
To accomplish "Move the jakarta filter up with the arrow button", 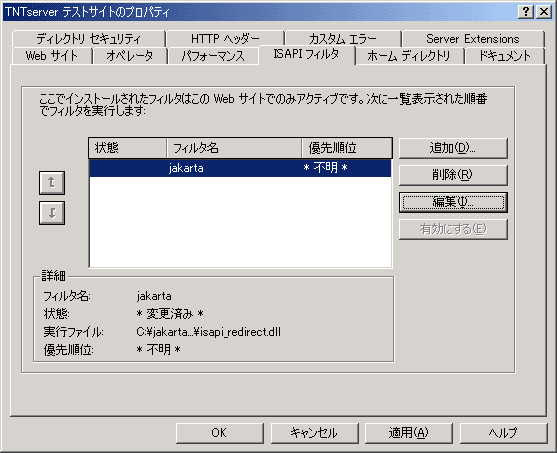I will pos(52,183).
